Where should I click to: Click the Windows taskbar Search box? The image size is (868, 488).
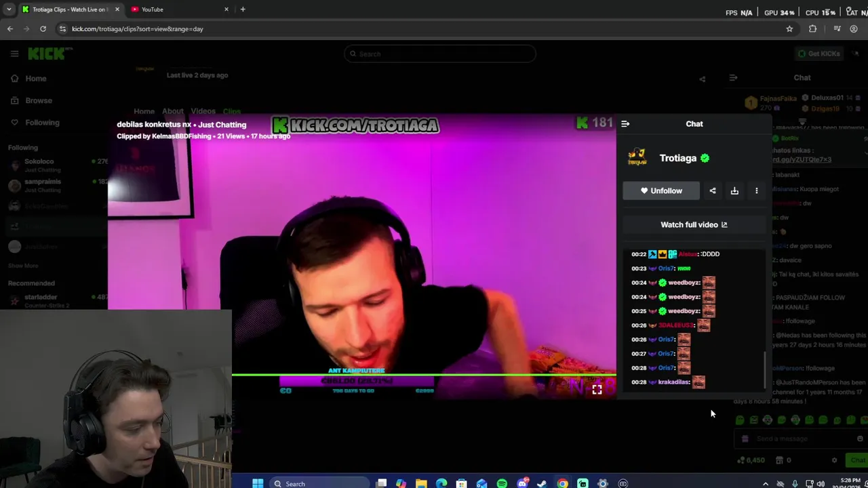(x=319, y=483)
